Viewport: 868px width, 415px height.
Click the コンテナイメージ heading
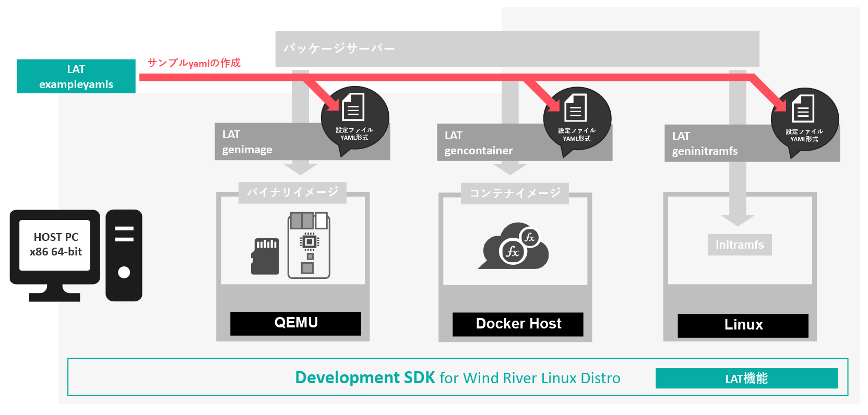click(515, 193)
